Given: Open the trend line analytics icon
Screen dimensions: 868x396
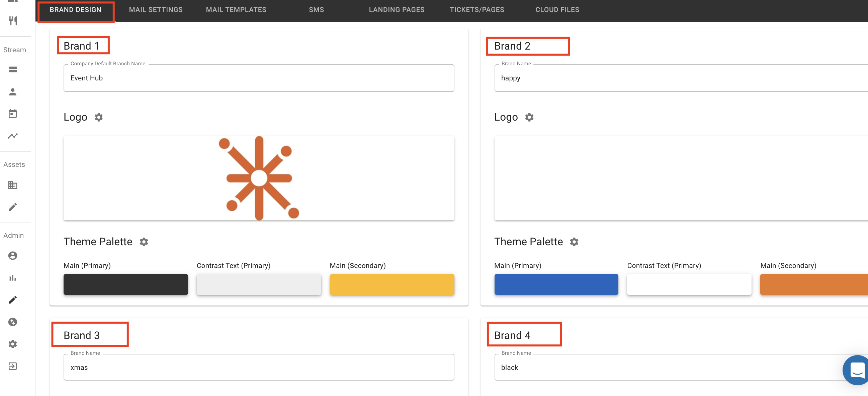Looking at the screenshot, I should click(13, 136).
